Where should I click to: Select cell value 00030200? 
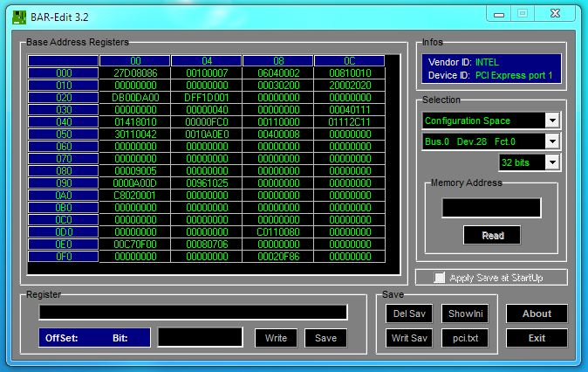click(x=278, y=86)
